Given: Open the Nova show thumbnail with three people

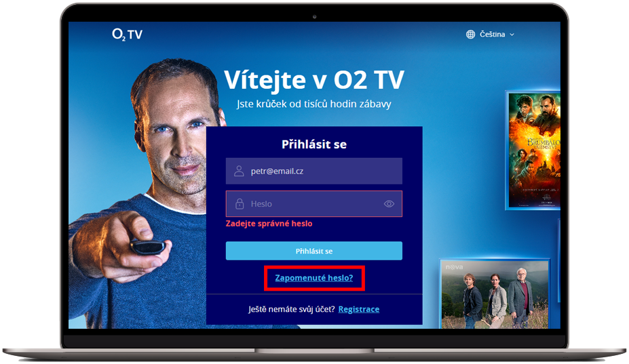Looking at the screenshot, I should click(x=494, y=294).
